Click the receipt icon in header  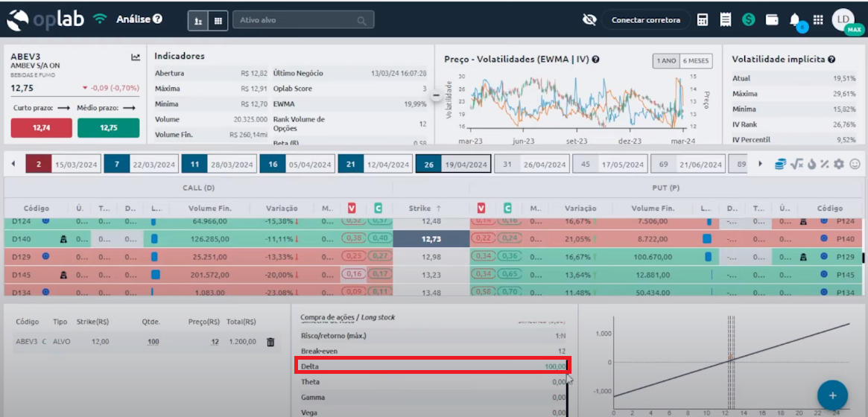coord(725,20)
